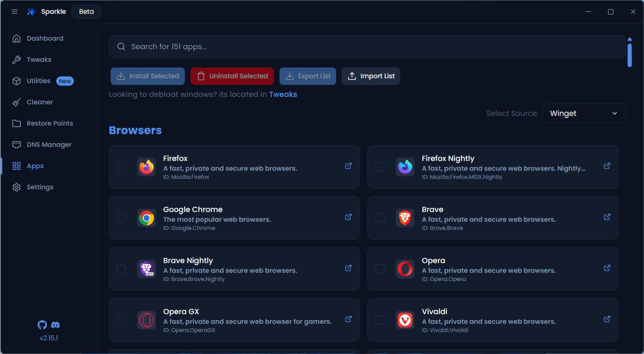
Task: Click Uninstall Selected button
Action: (x=232, y=76)
